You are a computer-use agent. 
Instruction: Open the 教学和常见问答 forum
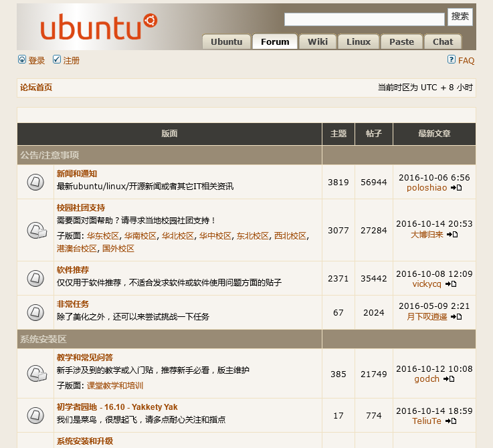coord(85,358)
